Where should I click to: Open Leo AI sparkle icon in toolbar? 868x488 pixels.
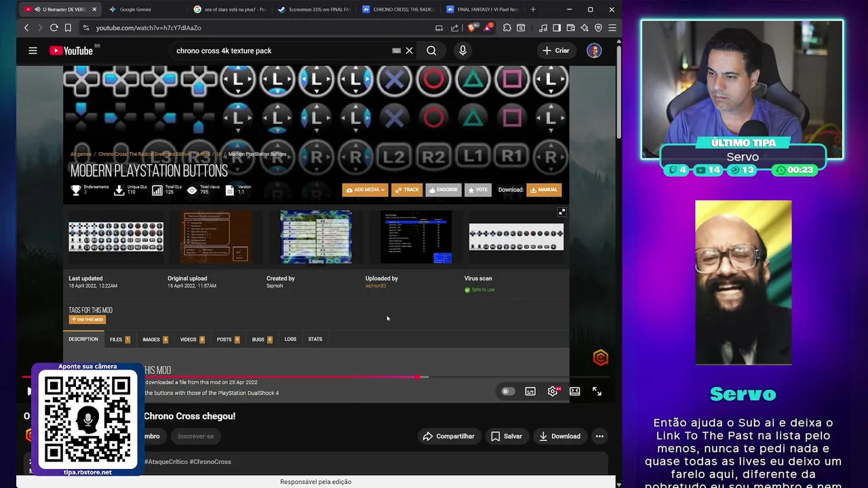click(584, 28)
